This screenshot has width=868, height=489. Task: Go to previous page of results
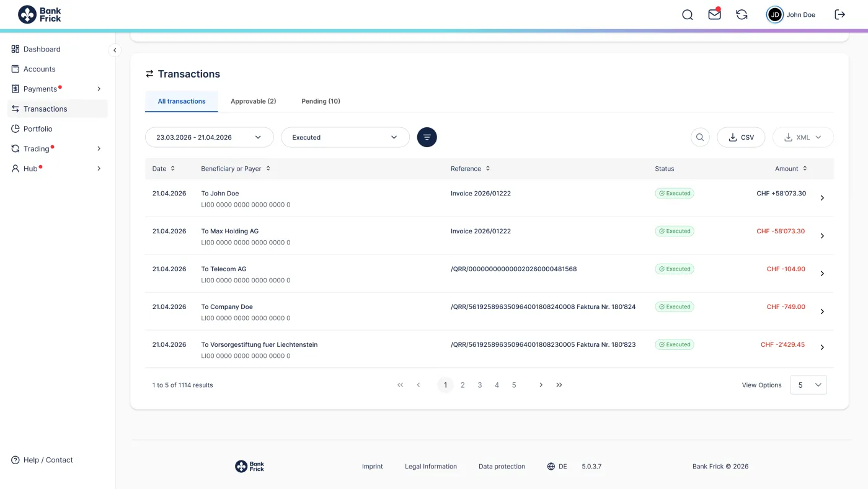[x=418, y=385]
